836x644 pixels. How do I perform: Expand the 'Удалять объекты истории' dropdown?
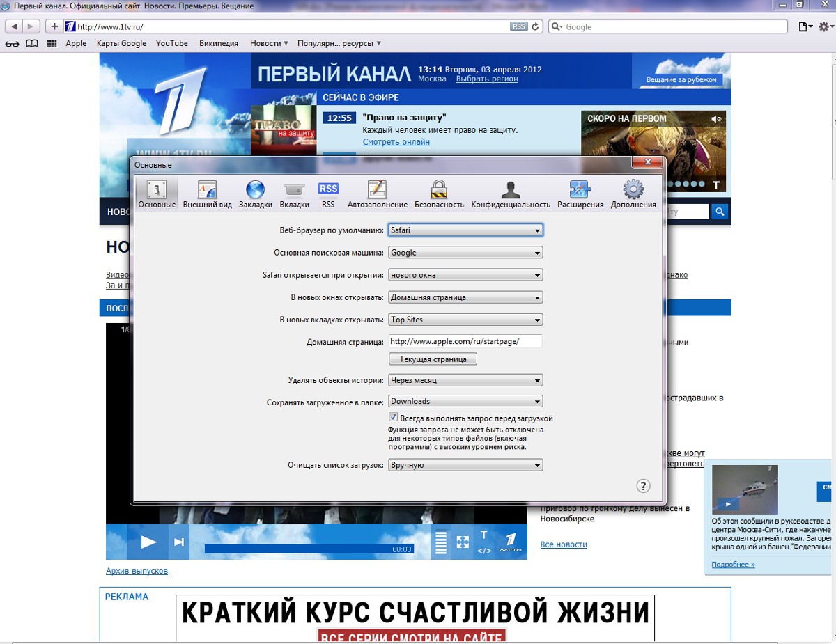click(x=465, y=381)
